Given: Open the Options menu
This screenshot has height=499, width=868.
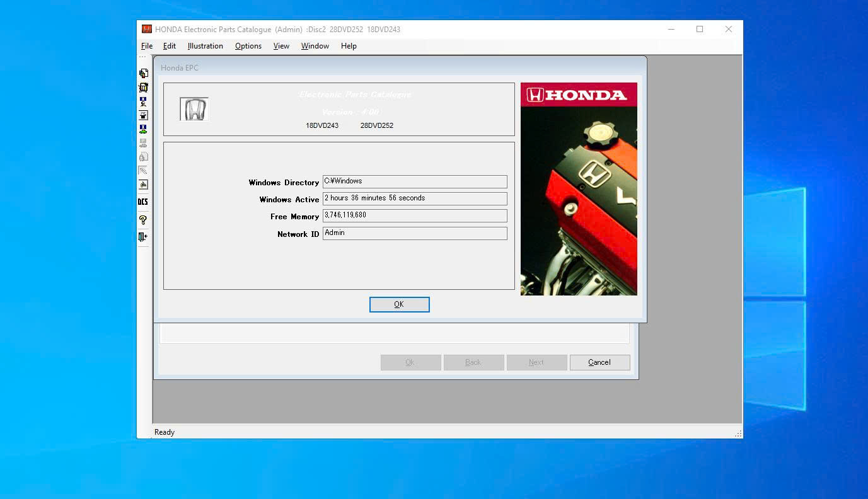Looking at the screenshot, I should (x=248, y=45).
